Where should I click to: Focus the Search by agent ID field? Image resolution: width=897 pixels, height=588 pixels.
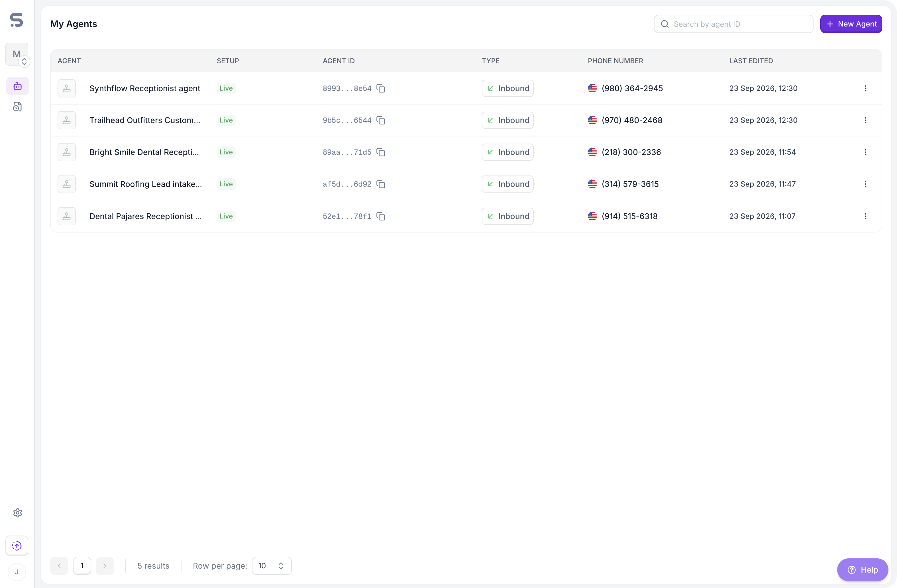click(733, 24)
